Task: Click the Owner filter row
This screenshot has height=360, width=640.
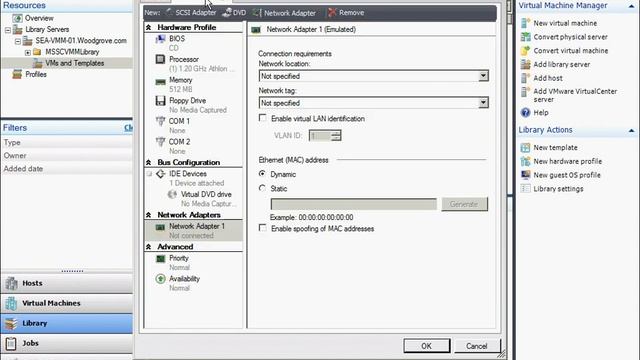Action: pyautogui.click(x=67, y=156)
